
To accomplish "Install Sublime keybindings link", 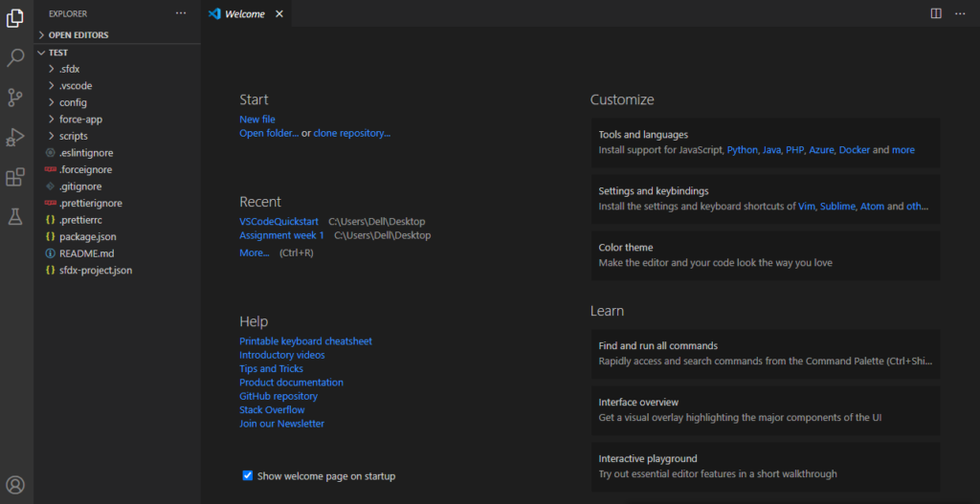I will 837,207.
